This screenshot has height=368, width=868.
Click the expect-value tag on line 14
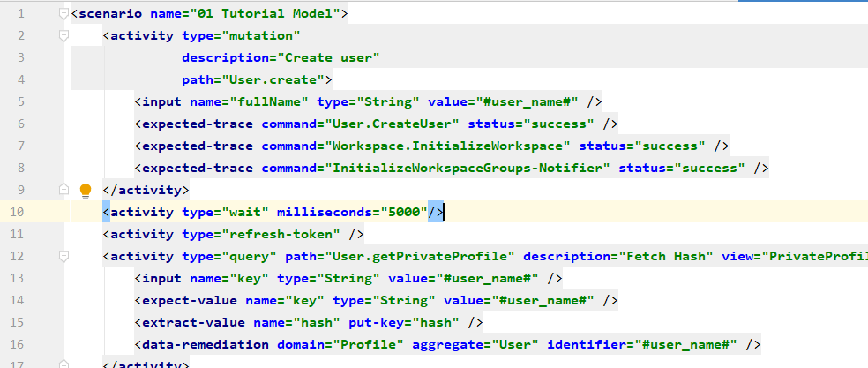click(x=190, y=300)
